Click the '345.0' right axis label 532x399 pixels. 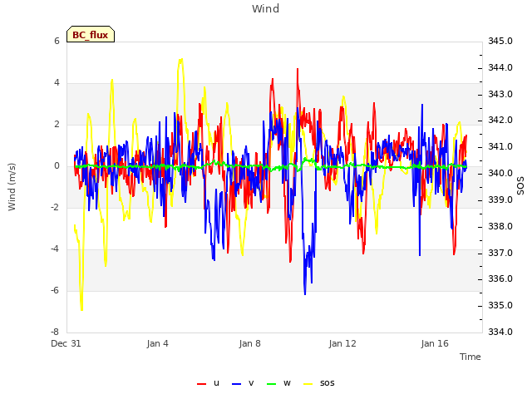500,41
